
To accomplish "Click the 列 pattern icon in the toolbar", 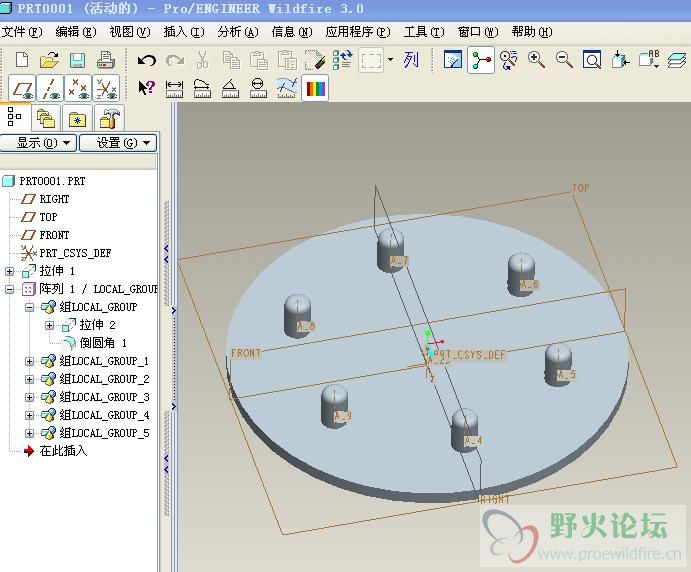I will 411,60.
